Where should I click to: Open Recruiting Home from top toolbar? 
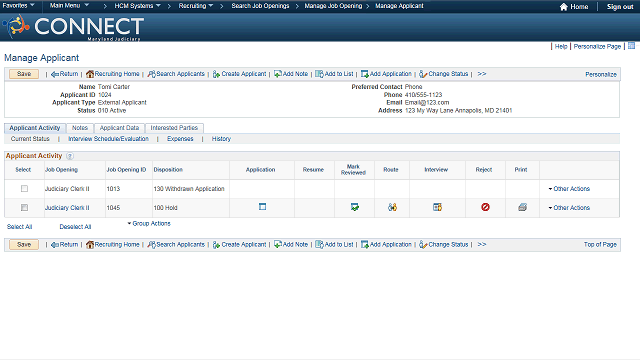(x=113, y=74)
